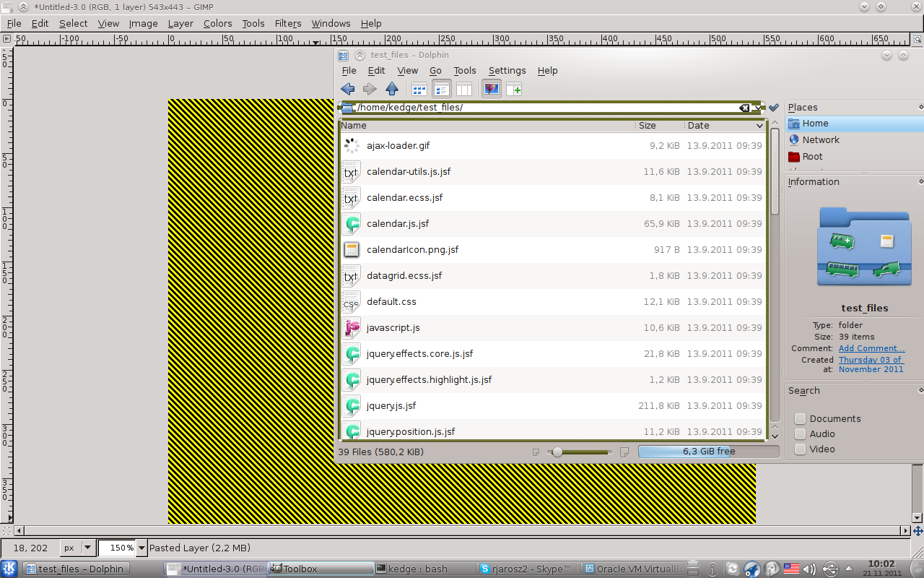The height and width of the screenshot is (578, 924).
Task: Open the px units dropdown
Action: [x=87, y=548]
